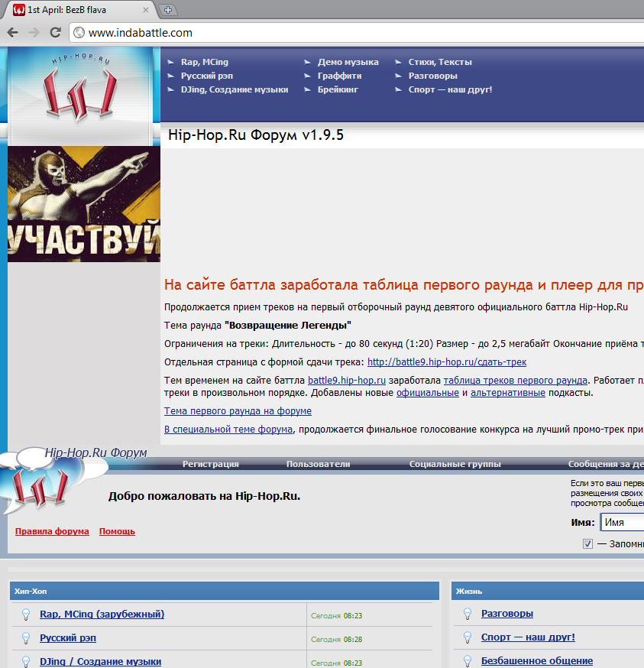Click 'Сегодня 08:23' in the Rap, MCing (зарубежный) row
644x668 pixels.
pyautogui.click(x=336, y=615)
